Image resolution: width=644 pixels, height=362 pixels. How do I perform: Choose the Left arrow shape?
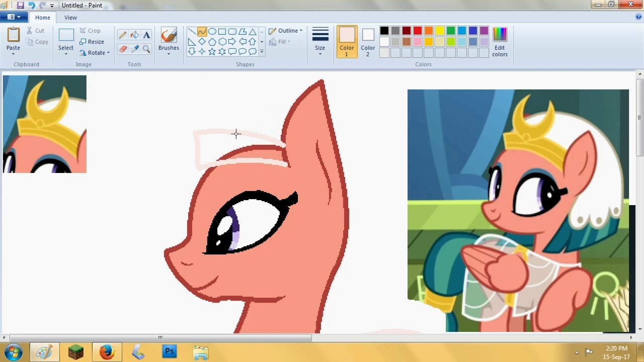coord(242,42)
